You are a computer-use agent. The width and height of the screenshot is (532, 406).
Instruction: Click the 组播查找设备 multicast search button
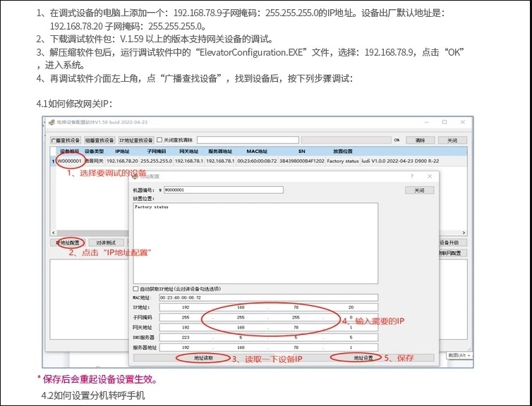[99, 140]
